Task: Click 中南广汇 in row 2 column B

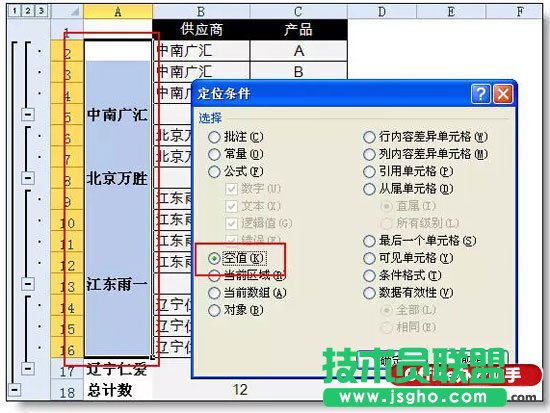Action: (201, 51)
